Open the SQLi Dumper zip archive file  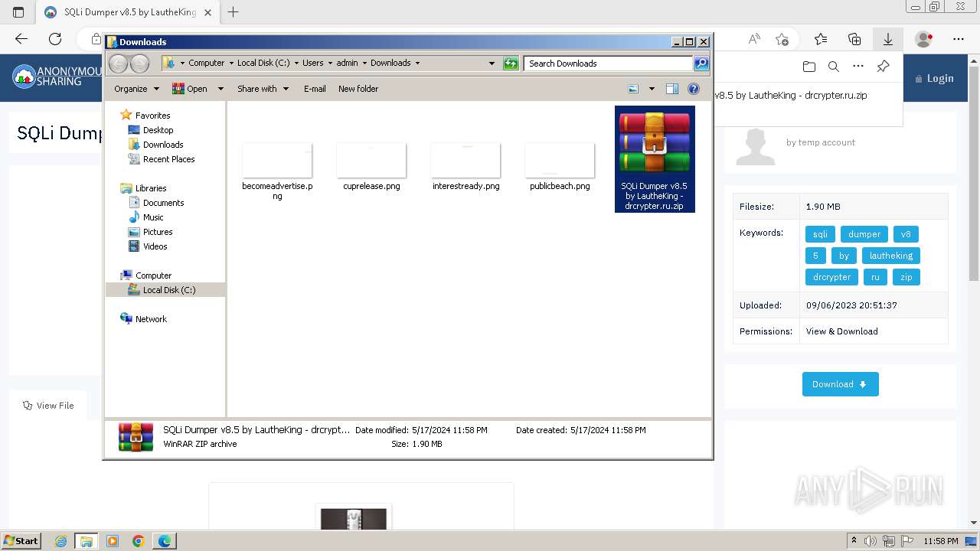(655, 159)
